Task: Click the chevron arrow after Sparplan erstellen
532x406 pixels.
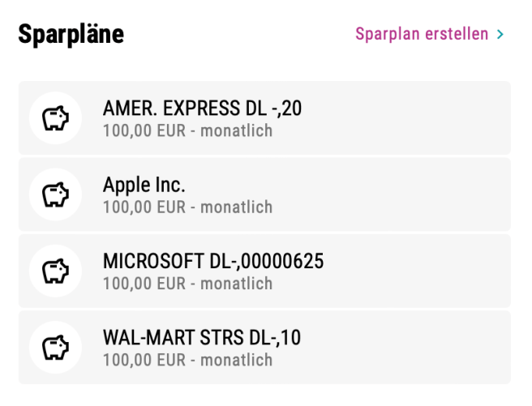Action: click(500, 35)
